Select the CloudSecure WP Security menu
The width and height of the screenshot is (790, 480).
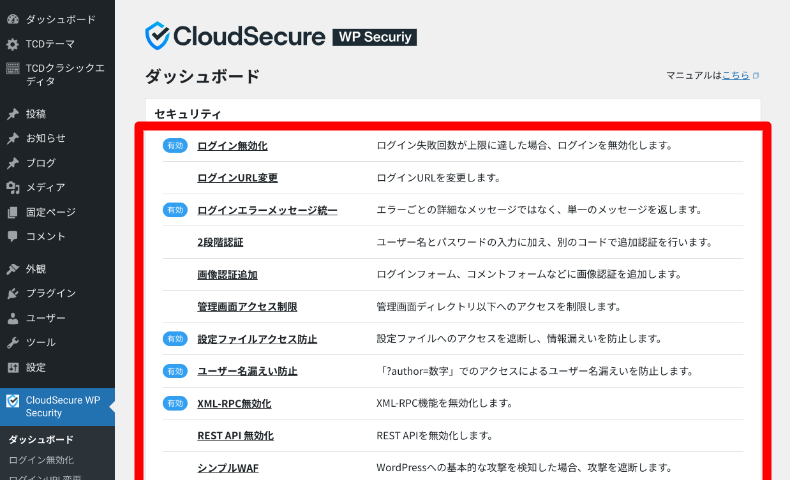[x=57, y=406]
